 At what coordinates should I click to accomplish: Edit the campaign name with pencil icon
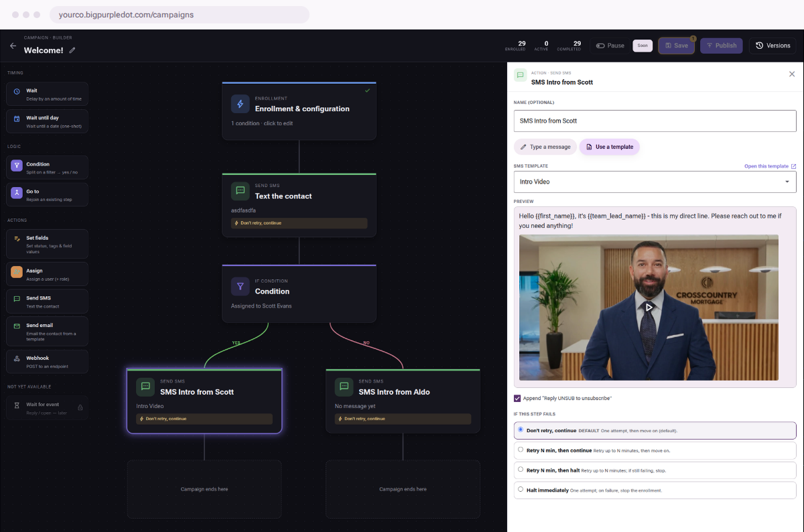pyautogui.click(x=72, y=50)
